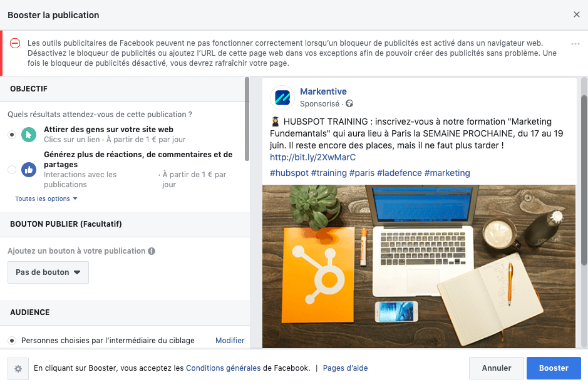
Task: Click the globe public visibility icon
Action: click(349, 103)
